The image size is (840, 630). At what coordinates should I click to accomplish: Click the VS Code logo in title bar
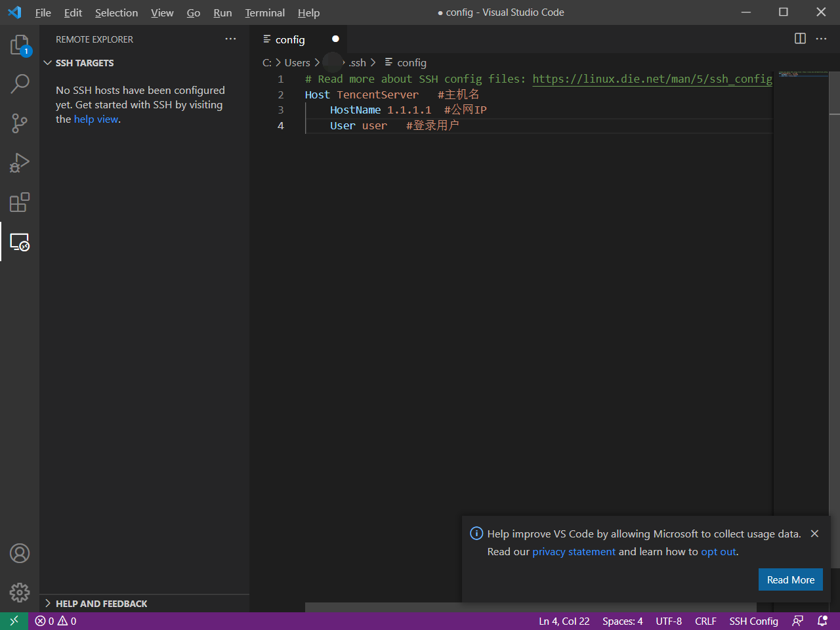tap(14, 12)
